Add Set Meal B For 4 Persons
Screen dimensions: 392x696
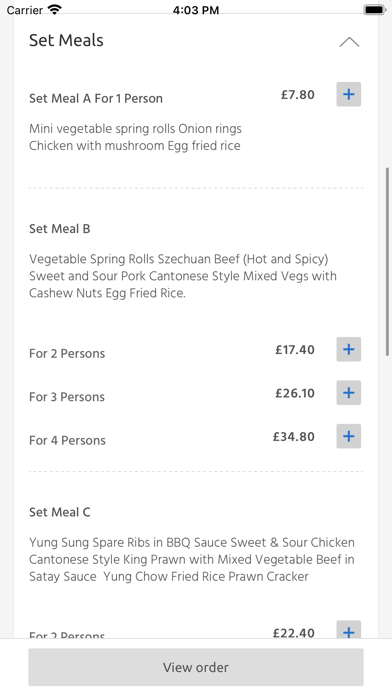point(348,436)
